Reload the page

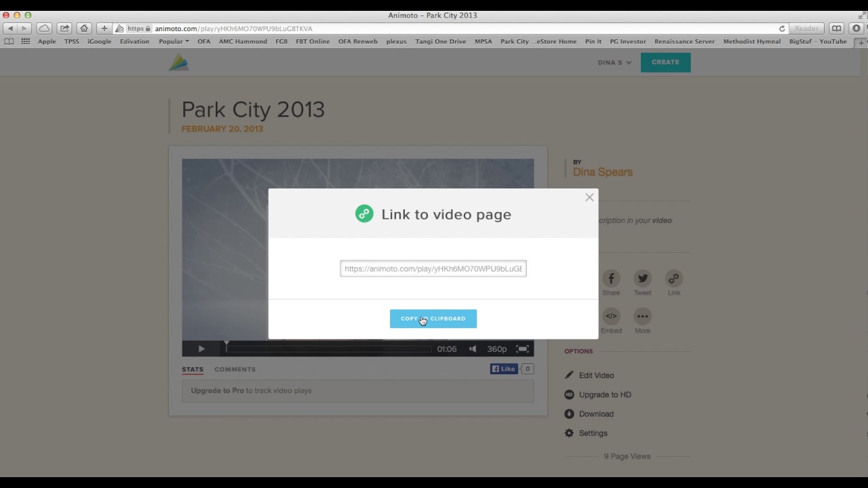[782, 28]
